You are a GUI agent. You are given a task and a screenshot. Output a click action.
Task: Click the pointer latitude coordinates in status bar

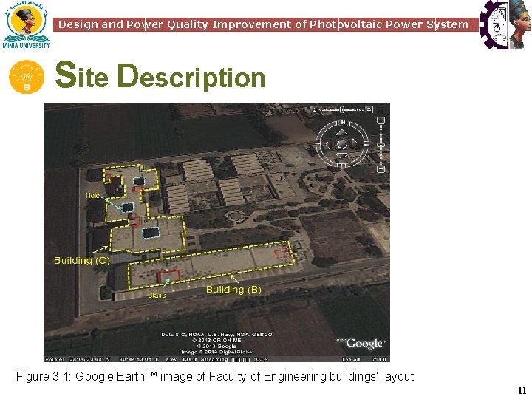click(89, 359)
